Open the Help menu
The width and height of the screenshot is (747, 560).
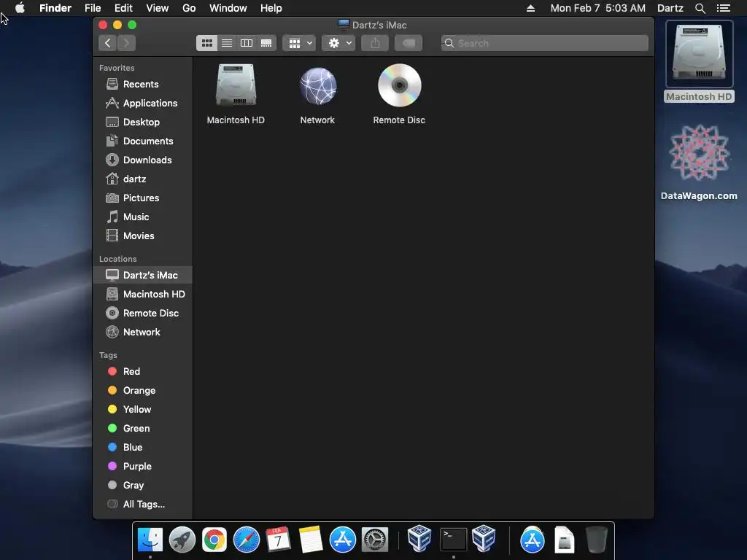271,8
